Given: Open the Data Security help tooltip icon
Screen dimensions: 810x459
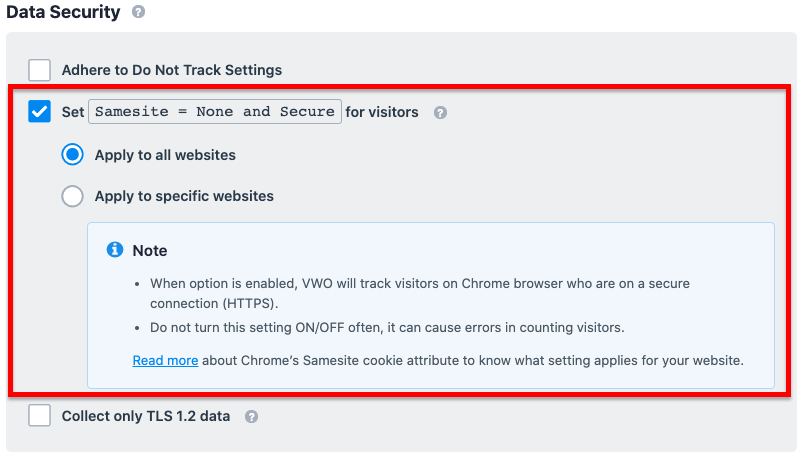Looking at the screenshot, I should 138,11.
